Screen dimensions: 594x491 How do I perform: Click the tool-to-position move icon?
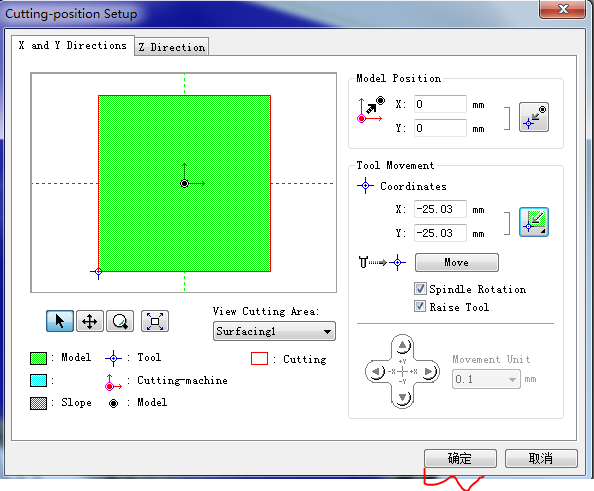click(382, 262)
